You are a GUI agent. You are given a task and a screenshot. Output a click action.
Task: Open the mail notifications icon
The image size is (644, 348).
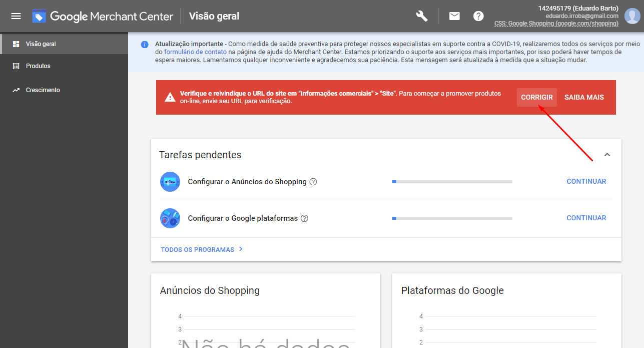click(454, 16)
